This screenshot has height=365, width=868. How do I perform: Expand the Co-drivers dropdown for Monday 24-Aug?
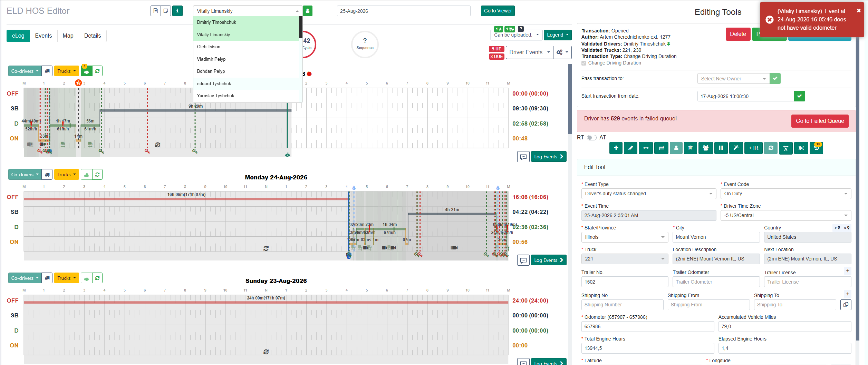coord(25,175)
